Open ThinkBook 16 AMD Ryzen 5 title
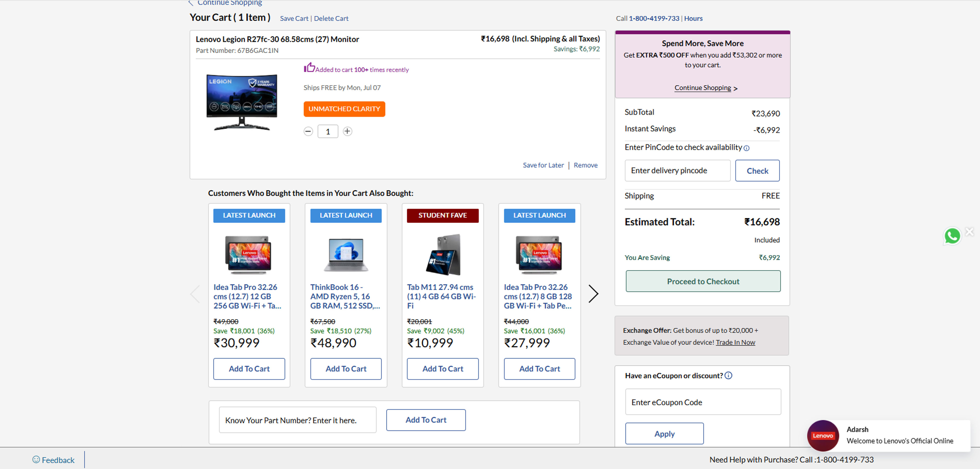The width and height of the screenshot is (980, 469). point(345,296)
